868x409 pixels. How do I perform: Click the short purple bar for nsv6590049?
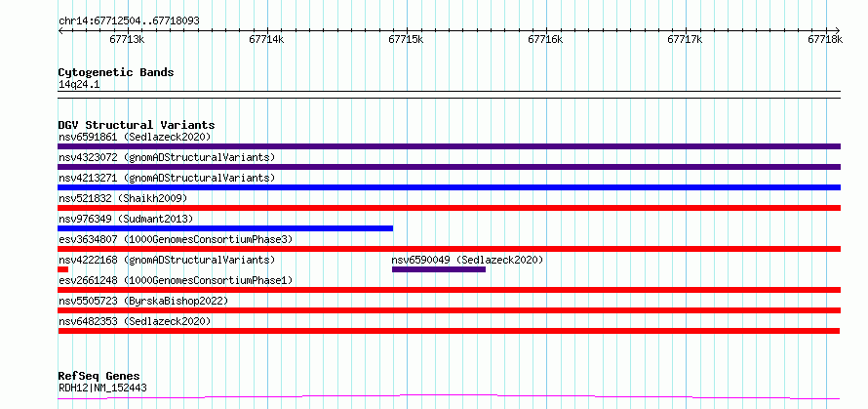(x=439, y=269)
